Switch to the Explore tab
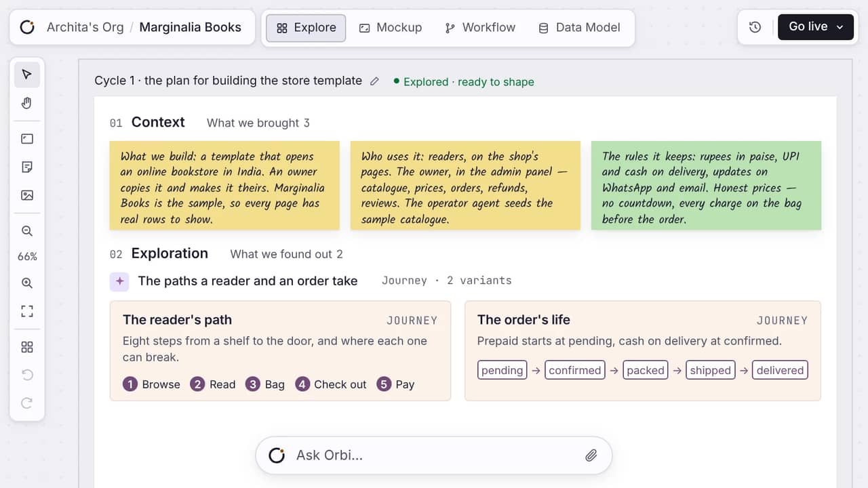The height and width of the screenshot is (488, 868). (306, 28)
